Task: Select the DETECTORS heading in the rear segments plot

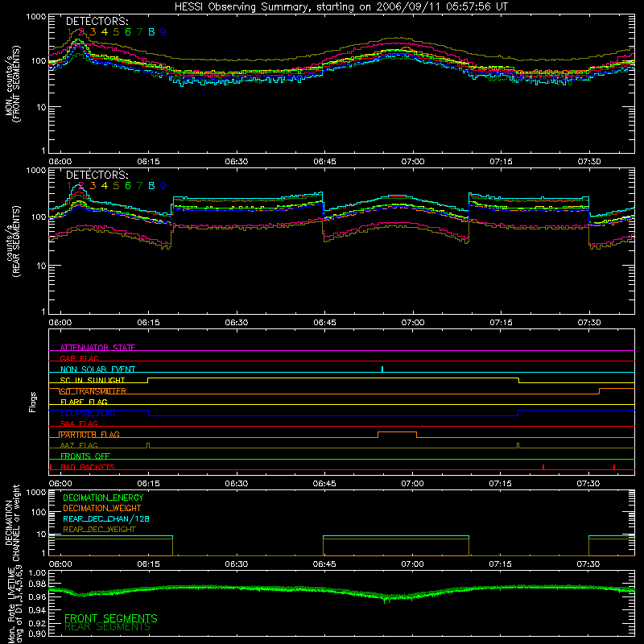Action: [x=97, y=175]
